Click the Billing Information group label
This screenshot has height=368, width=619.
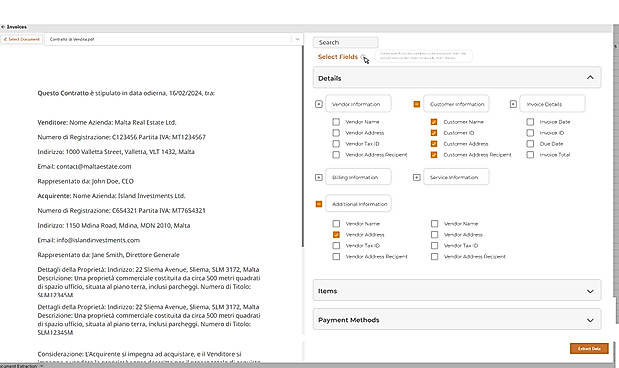(358, 177)
